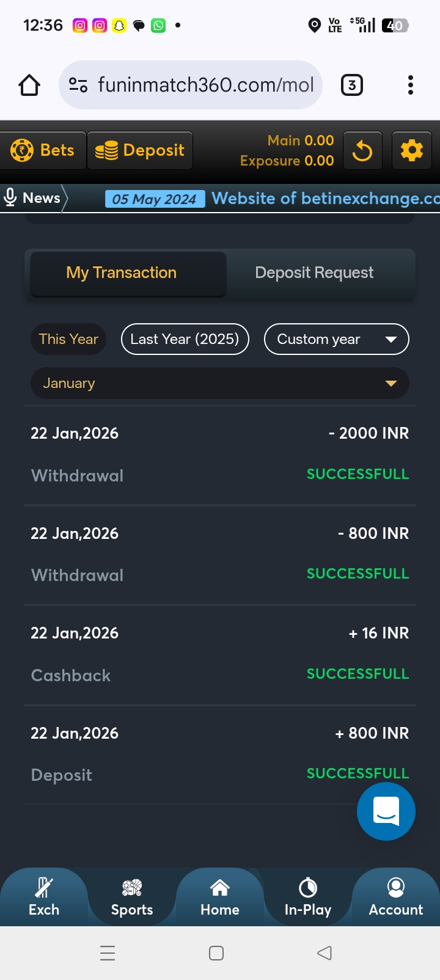Tap the refresh balance icon
The height and width of the screenshot is (980, 440).
(362, 150)
